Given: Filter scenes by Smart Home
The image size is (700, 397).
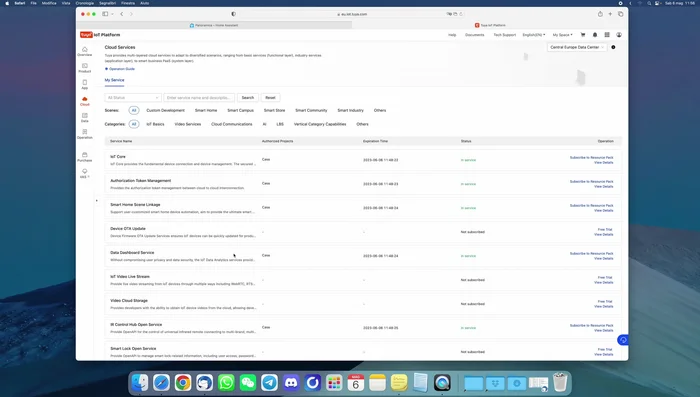Looking at the screenshot, I should tap(206, 110).
